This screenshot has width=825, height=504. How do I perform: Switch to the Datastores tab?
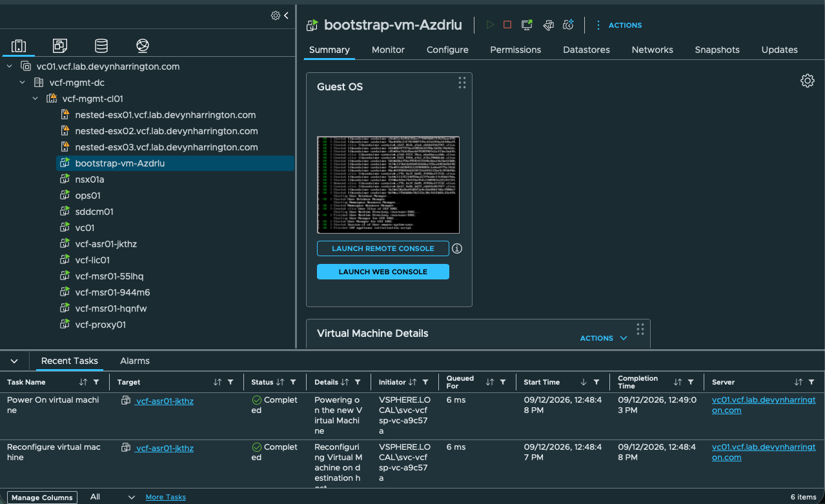pyautogui.click(x=586, y=50)
